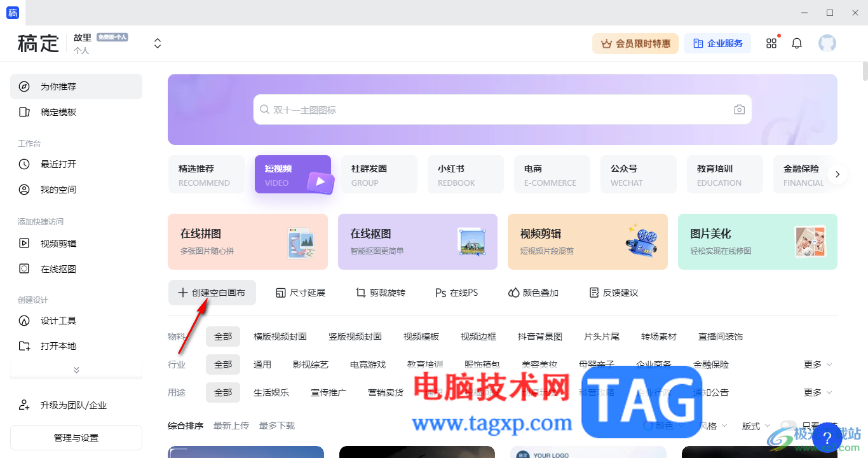
Task: Open the 在线抠图 cutout card
Action: tap(417, 242)
